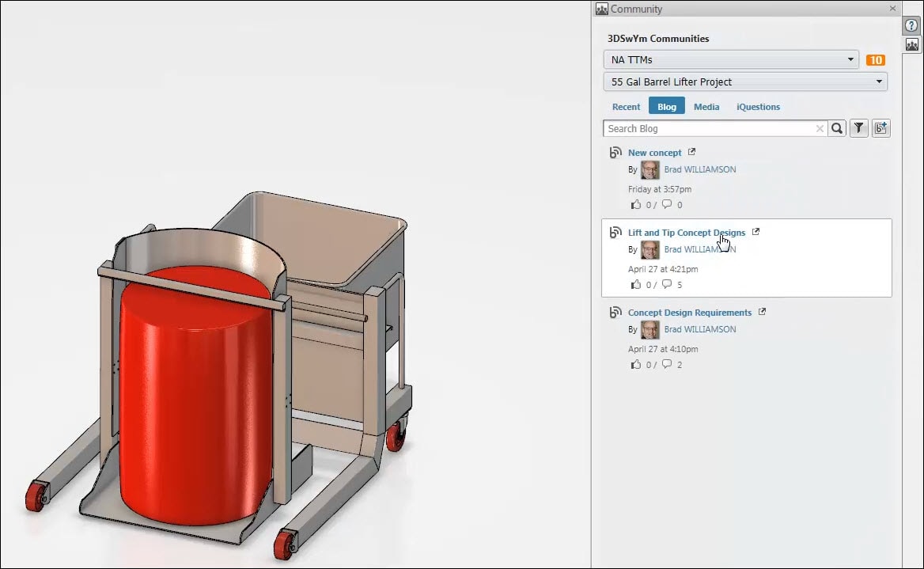Open comments on Lift and Tip post
This screenshot has height=569, width=924.
tap(666, 284)
